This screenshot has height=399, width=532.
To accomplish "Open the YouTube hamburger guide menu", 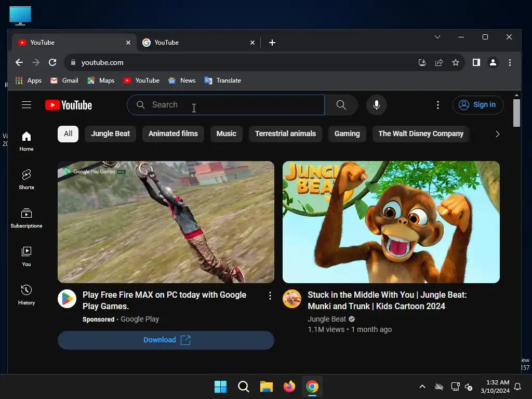I will coord(26,105).
